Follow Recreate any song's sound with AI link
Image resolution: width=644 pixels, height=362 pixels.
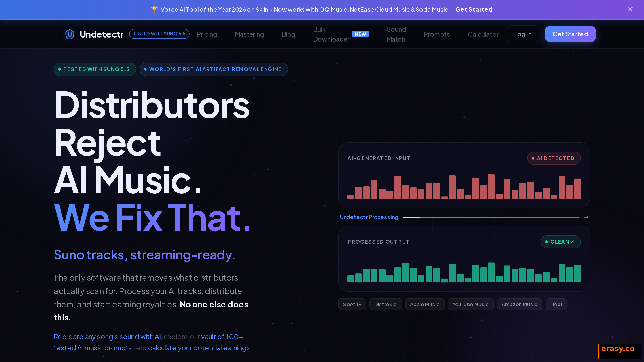(107, 337)
